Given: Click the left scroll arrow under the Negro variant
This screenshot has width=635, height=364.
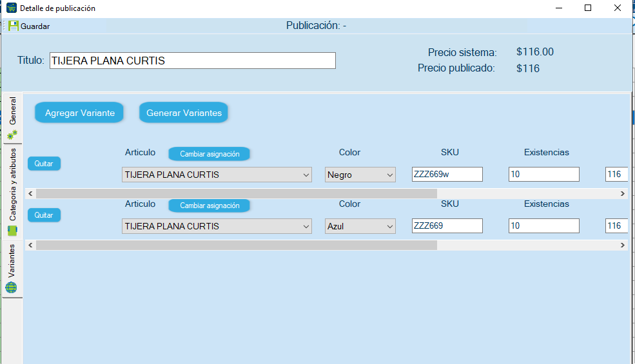Looking at the screenshot, I should (x=30, y=193).
